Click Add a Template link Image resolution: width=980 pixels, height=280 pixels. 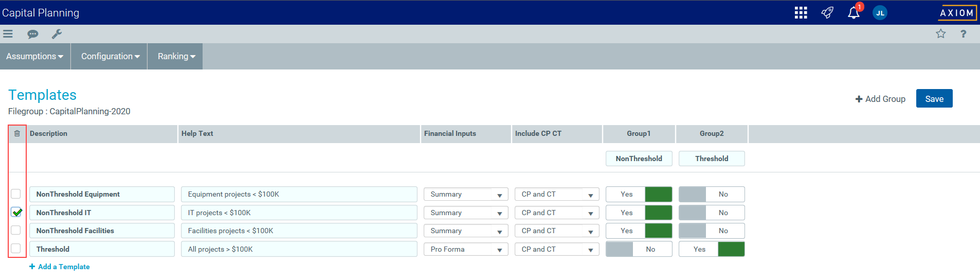pos(60,267)
